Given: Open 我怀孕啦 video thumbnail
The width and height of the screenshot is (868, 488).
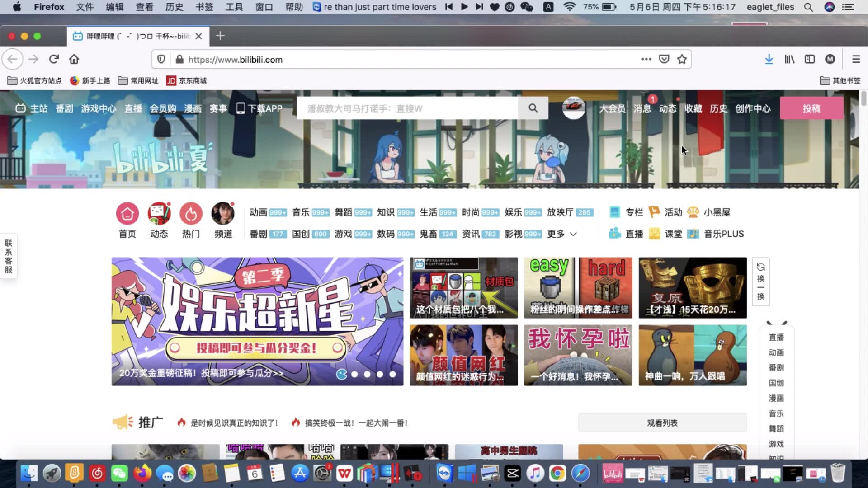Looking at the screenshot, I should [578, 355].
